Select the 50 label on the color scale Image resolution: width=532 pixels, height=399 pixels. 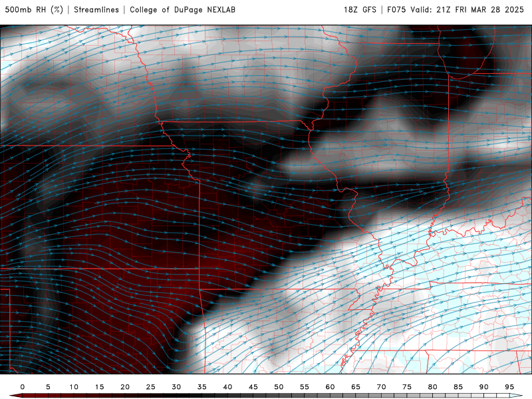coord(279,387)
